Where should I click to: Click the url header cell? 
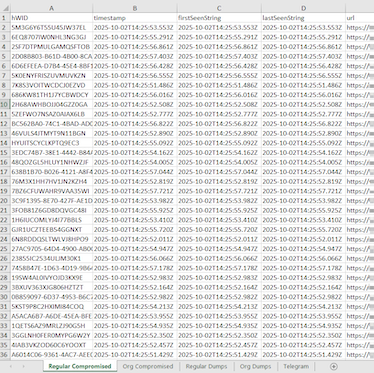[360, 18]
